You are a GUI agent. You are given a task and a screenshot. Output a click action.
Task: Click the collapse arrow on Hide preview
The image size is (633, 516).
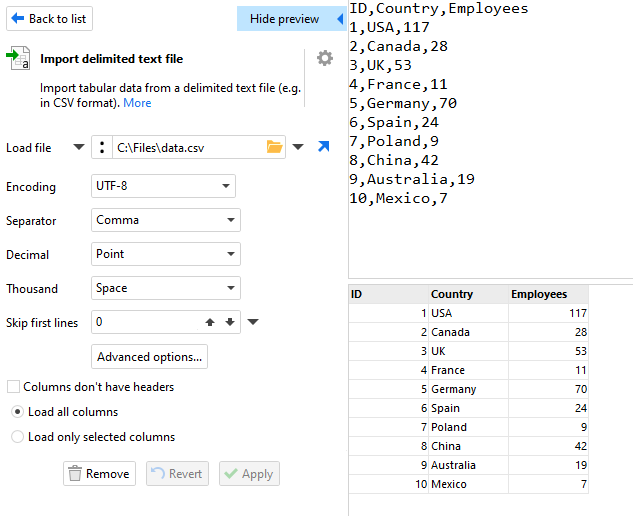pyautogui.click(x=340, y=19)
